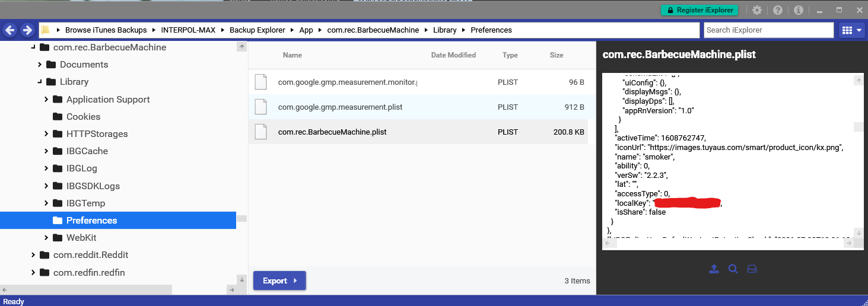The image size is (868, 306).
Task: Click file icon of com.rec.BarbecueMachine.plist
Action: tap(261, 132)
